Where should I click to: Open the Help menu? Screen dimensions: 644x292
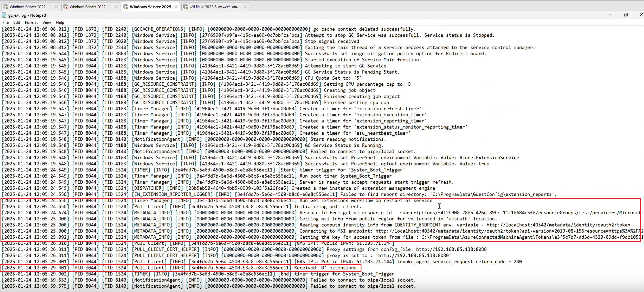(x=60, y=22)
